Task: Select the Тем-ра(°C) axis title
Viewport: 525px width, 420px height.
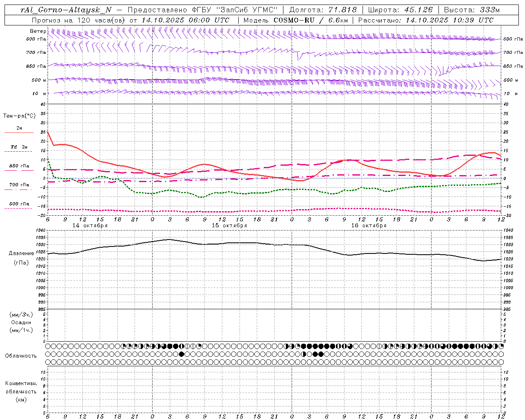Action: point(19,116)
